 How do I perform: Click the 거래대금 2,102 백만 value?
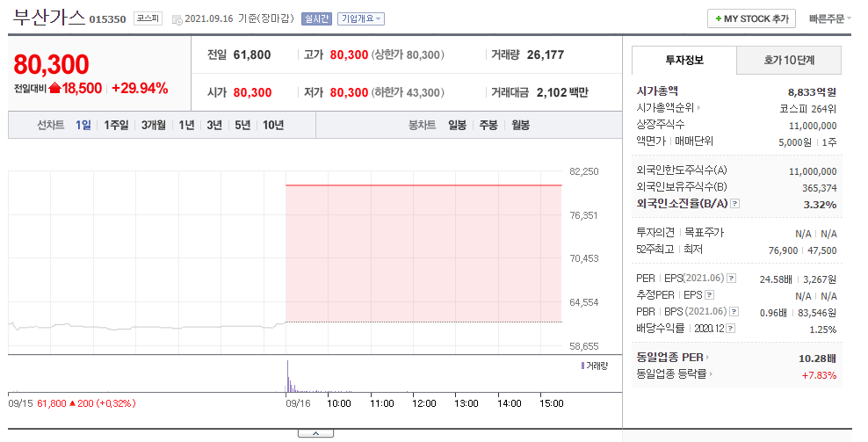[562, 92]
